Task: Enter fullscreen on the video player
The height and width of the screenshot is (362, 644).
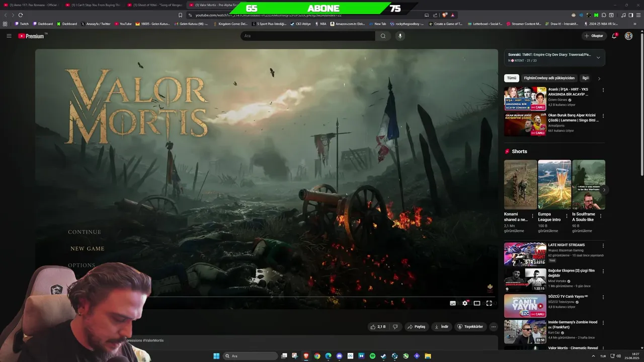Action: tap(489, 303)
